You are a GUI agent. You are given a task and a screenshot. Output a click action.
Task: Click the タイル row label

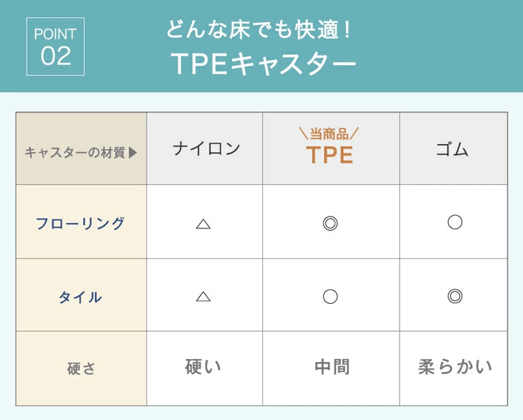80,297
